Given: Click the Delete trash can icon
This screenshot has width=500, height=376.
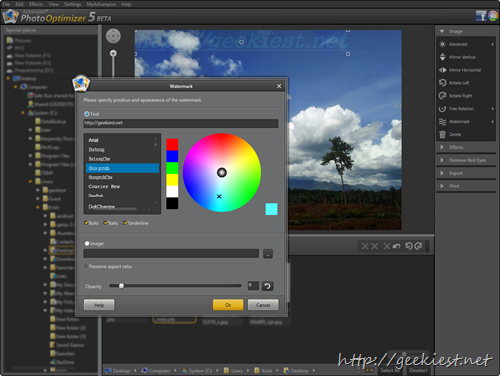Looking at the screenshot, I should [x=442, y=134].
